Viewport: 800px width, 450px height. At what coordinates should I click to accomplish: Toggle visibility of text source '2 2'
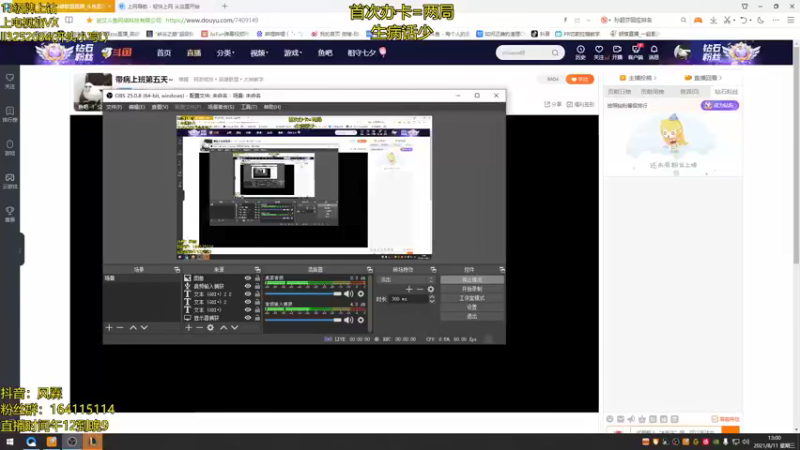pos(248,294)
